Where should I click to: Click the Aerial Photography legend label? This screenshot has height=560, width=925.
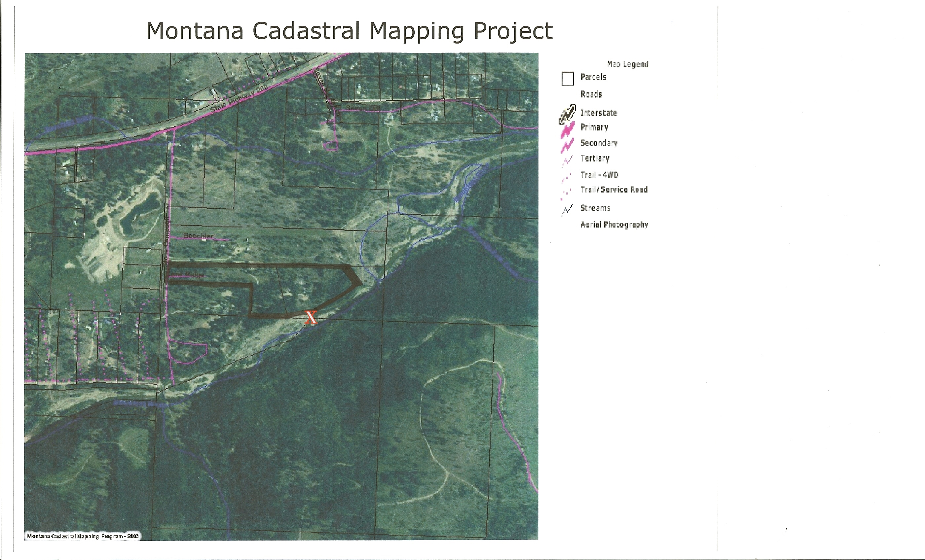pyautogui.click(x=614, y=225)
